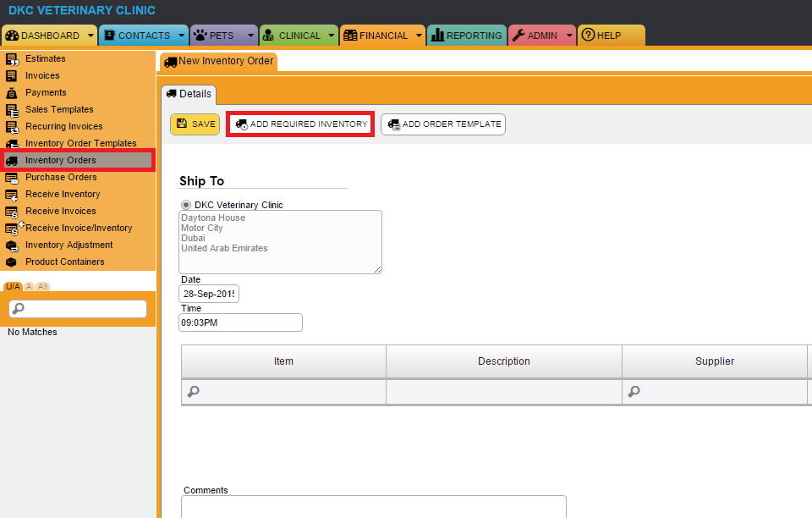Click the Contacts address book icon
This screenshot has height=518, width=812.
pyautogui.click(x=109, y=36)
